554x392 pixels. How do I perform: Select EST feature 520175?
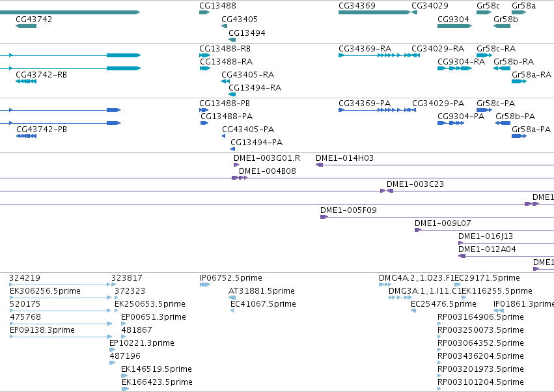pos(25,304)
